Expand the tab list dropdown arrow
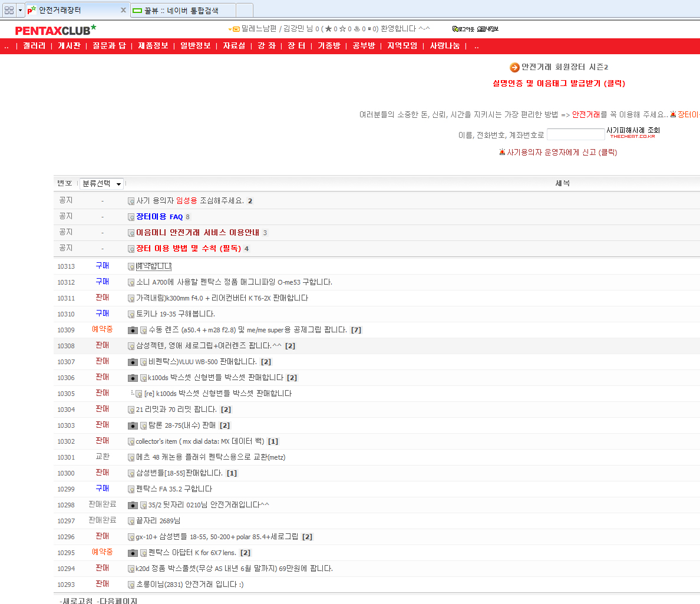 (x=21, y=10)
